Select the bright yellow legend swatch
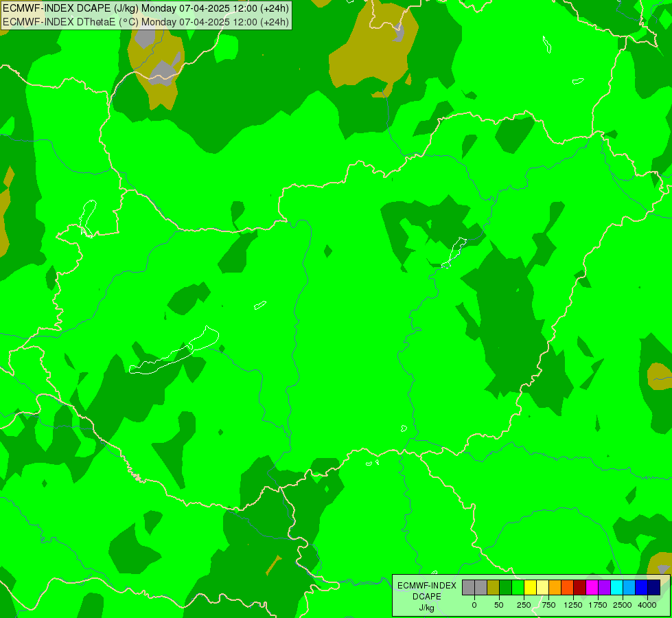This screenshot has width=672, height=618. pos(530,587)
